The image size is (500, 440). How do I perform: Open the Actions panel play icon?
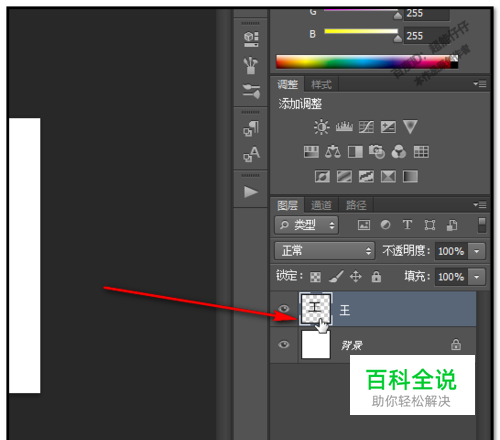coord(251,192)
